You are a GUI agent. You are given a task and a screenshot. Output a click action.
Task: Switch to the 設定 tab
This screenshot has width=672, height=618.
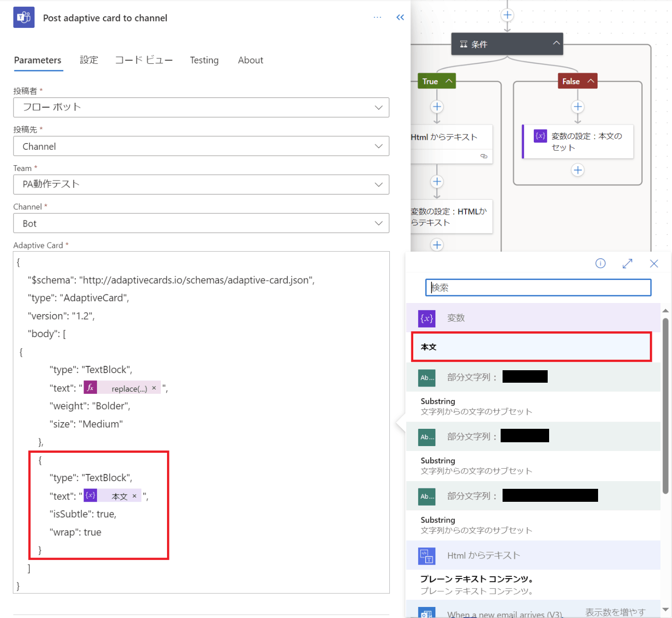click(89, 61)
